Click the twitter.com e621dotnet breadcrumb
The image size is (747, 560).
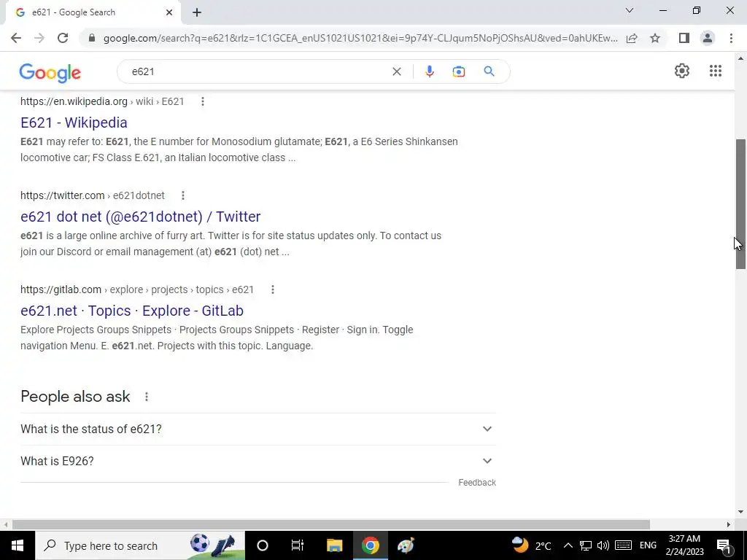point(93,195)
